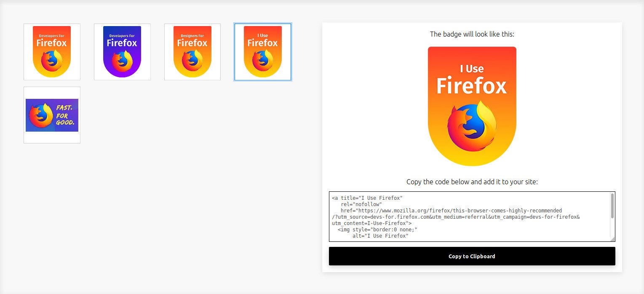Click the large badge preview image
Screen dimensions: 644x294
472,105
